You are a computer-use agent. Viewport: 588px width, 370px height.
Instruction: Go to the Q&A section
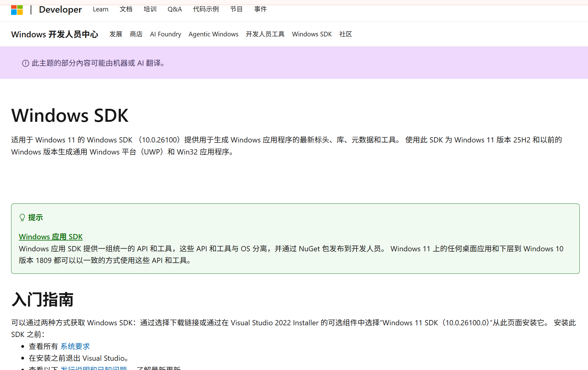(175, 9)
